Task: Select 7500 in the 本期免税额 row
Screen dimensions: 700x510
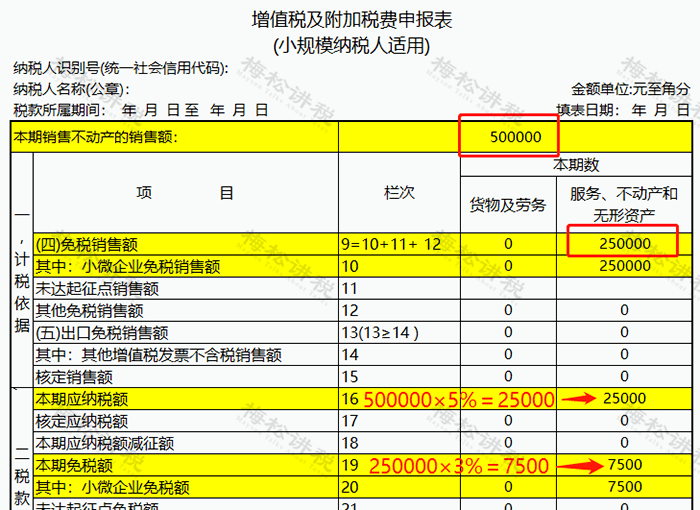Action: click(x=625, y=465)
